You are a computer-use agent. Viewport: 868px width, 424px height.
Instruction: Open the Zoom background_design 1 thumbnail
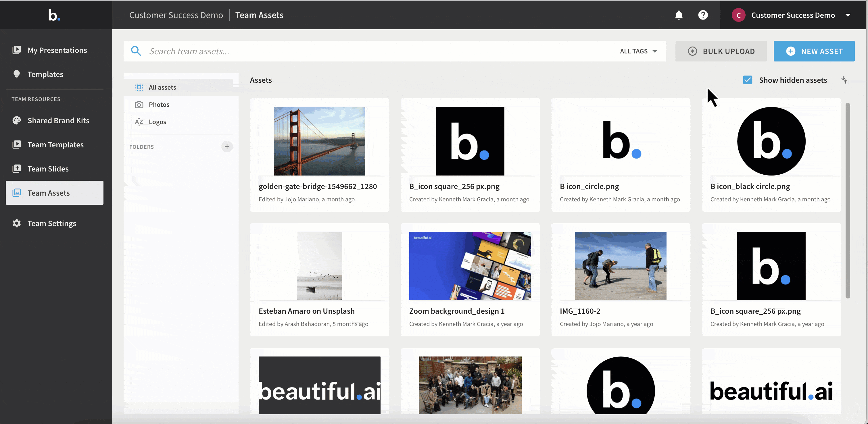pyautogui.click(x=470, y=266)
